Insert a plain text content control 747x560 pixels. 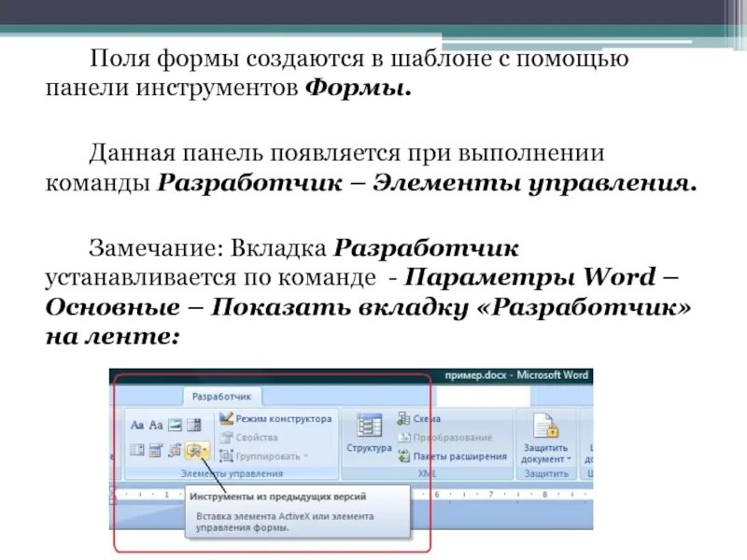click(x=154, y=427)
